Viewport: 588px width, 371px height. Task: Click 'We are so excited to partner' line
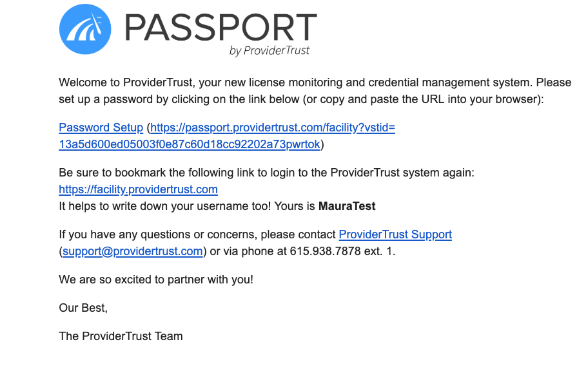[x=156, y=280]
